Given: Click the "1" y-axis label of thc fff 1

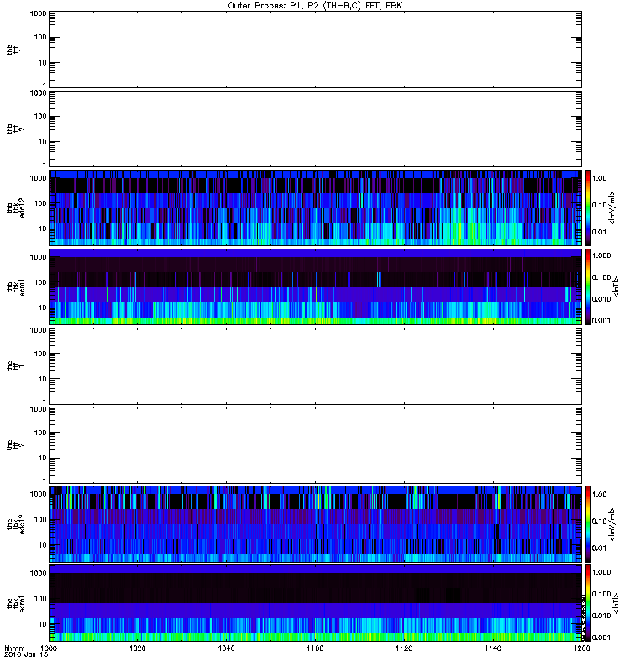Looking at the screenshot, I should (45, 402).
